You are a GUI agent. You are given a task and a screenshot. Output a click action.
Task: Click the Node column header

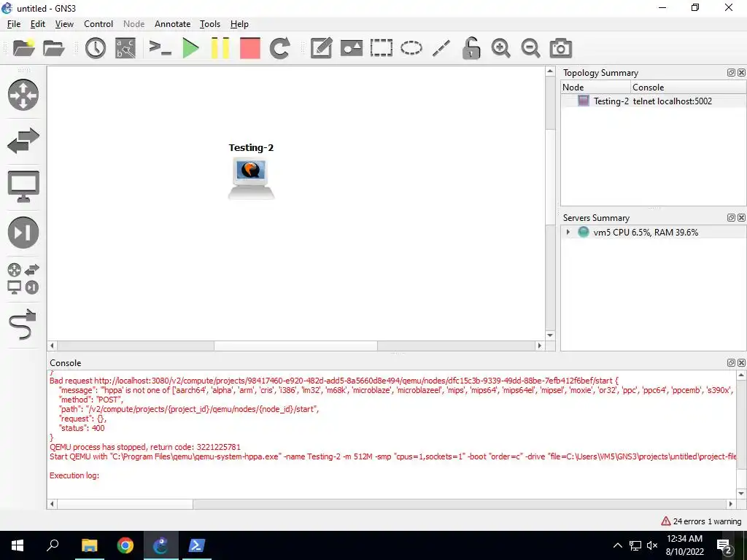[x=595, y=87]
